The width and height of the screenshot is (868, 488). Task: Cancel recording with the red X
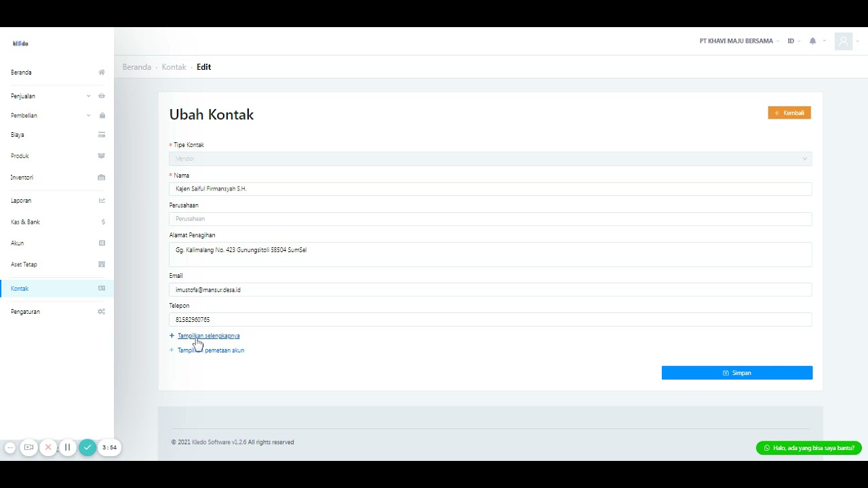click(x=48, y=447)
